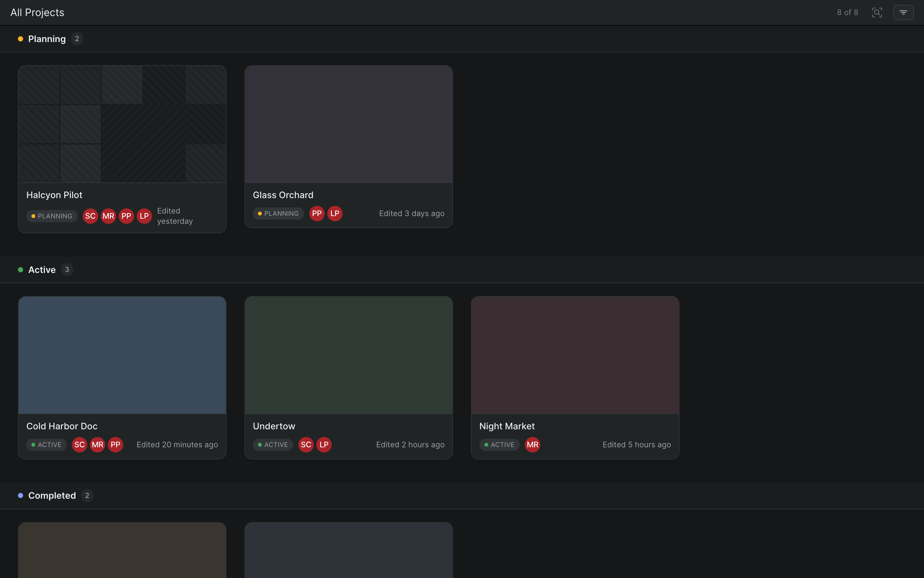Open Night Market project thumbnail
Screen dimensions: 924x578
point(575,355)
